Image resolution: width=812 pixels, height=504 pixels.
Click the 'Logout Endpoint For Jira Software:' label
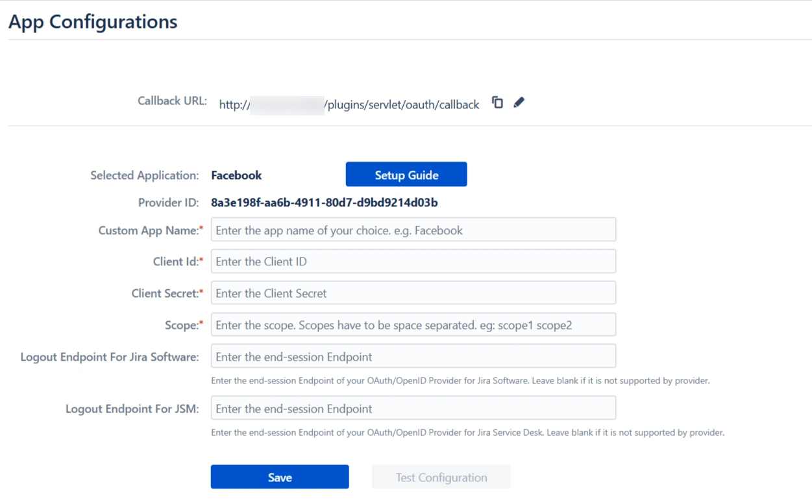click(x=110, y=357)
